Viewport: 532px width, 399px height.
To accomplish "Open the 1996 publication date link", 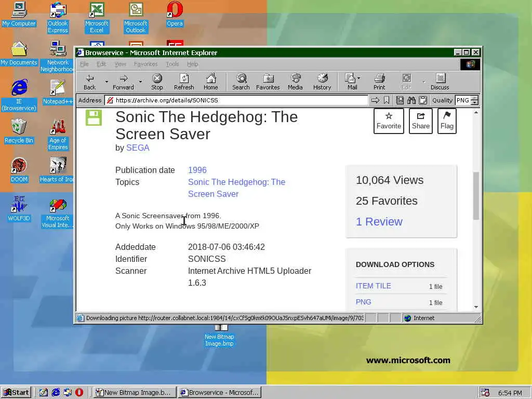I will [197, 170].
